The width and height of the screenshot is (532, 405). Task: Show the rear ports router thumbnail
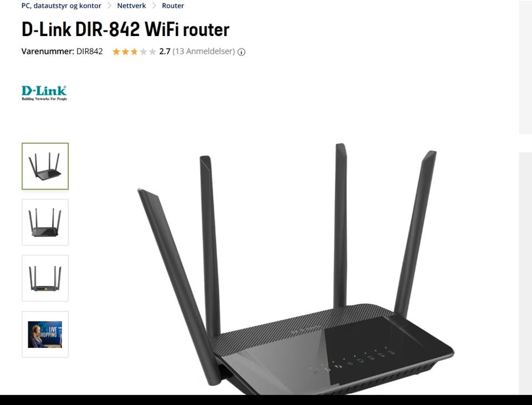[x=45, y=278]
